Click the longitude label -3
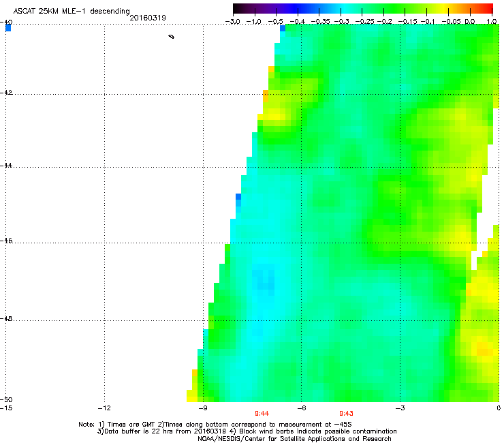 pyautogui.click(x=400, y=408)
